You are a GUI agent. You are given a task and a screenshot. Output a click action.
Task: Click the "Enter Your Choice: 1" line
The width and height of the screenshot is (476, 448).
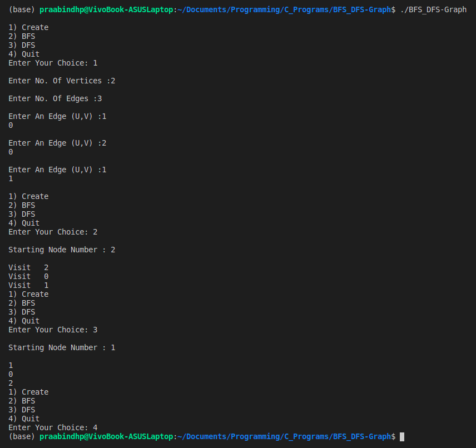[x=53, y=63]
